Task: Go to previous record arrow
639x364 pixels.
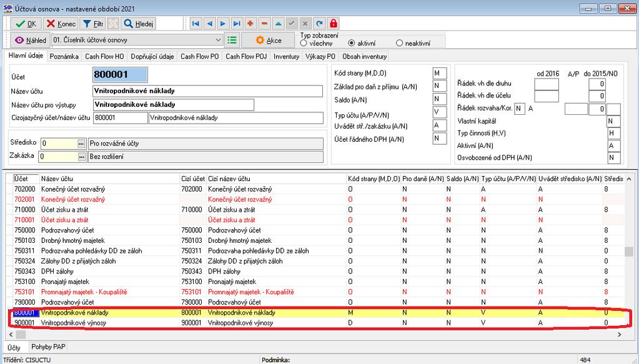Action: [209, 24]
